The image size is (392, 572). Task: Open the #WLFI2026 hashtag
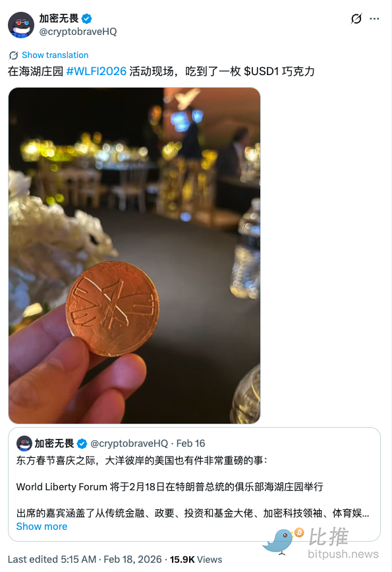[96, 71]
